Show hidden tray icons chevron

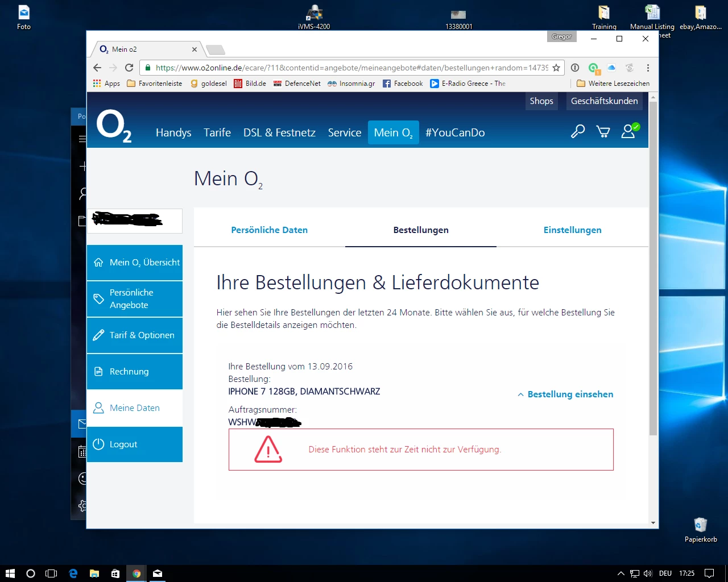point(621,573)
